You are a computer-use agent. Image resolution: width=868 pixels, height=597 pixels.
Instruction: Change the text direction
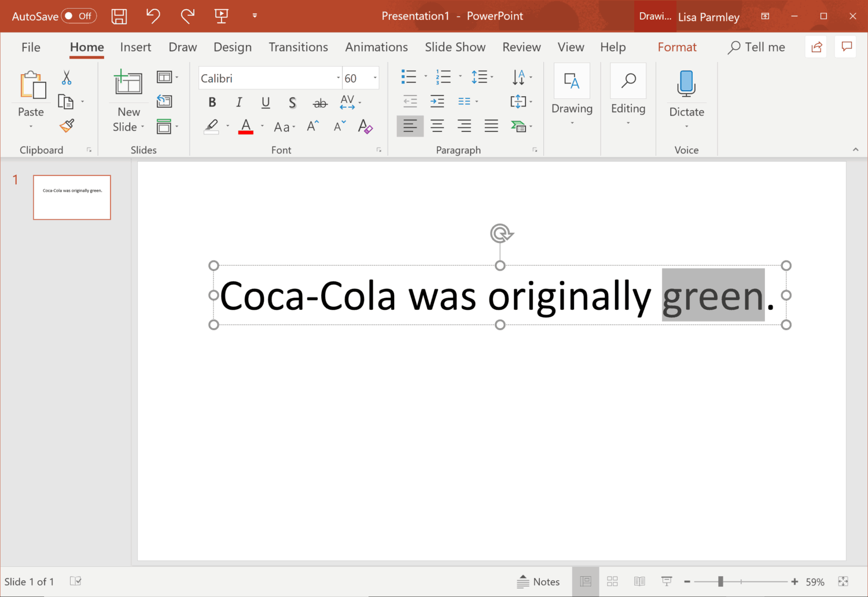click(x=521, y=76)
